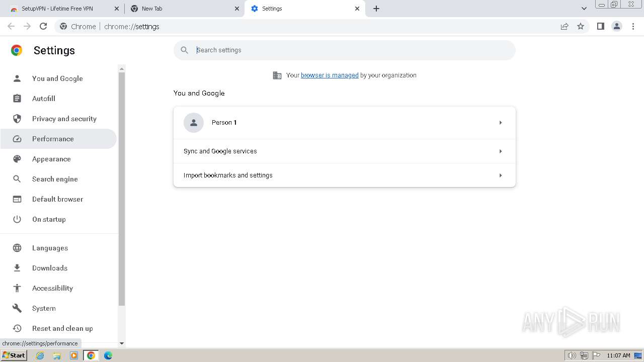Close the Settings tab
Screen dimensions: 644x362
coord(357,9)
